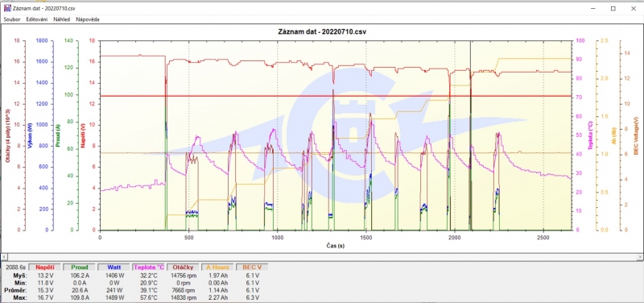Toggle the Teplota °C series legend button
This screenshot has height=303, width=644.
click(149, 268)
